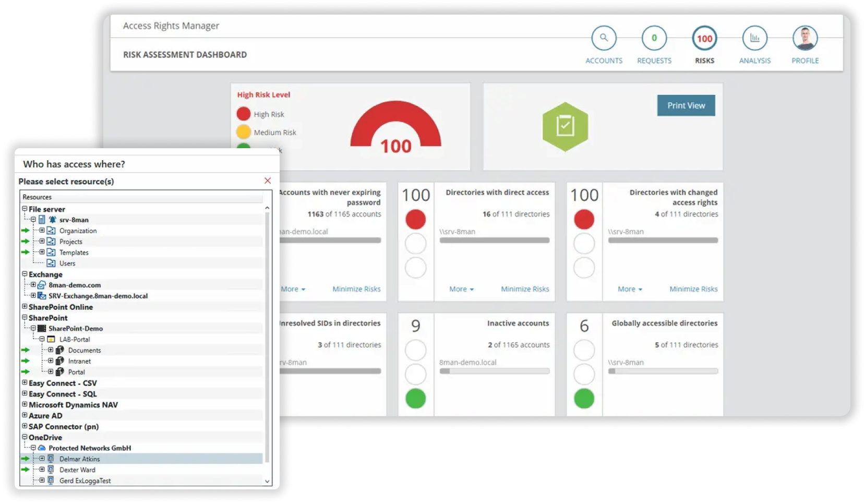Viewport: 865px width, 504px height.
Task: Select the Templates tree item
Action: pos(74,253)
